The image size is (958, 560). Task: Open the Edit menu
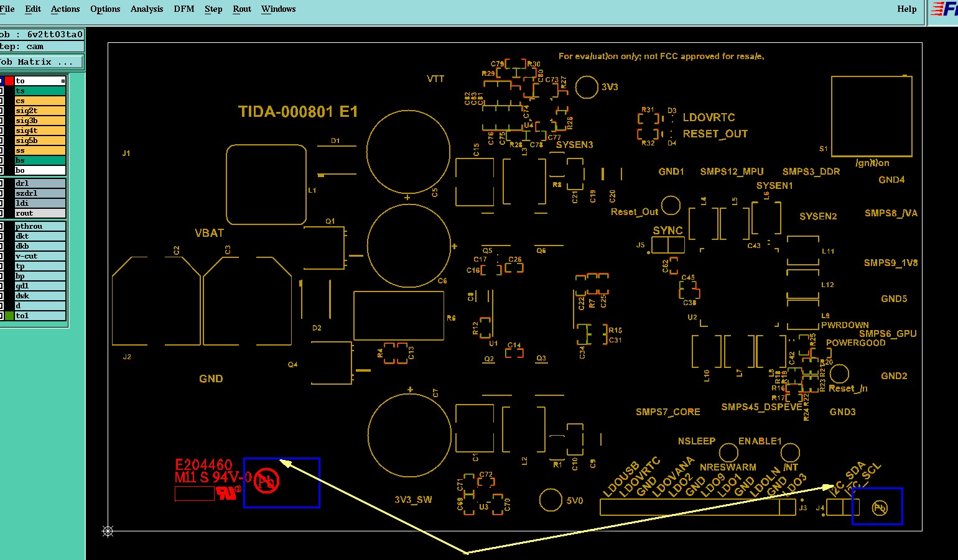[x=33, y=9]
